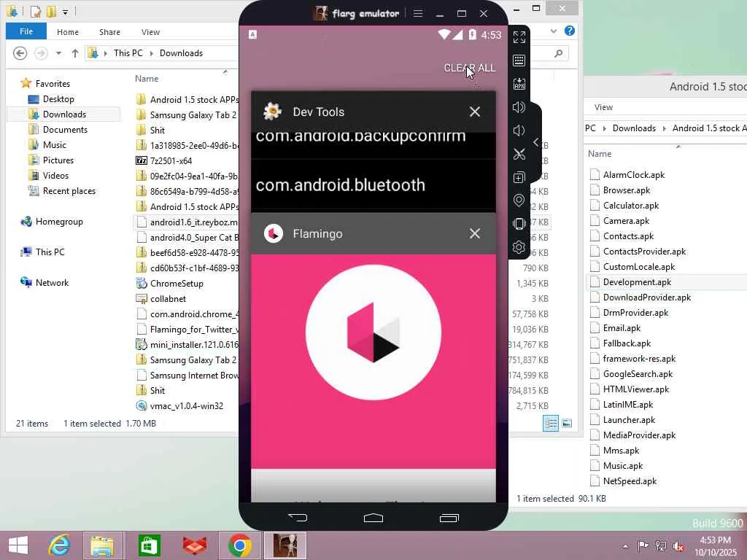Select ChromeSetup file
Viewport: 747px width, 560px height.
tap(177, 284)
